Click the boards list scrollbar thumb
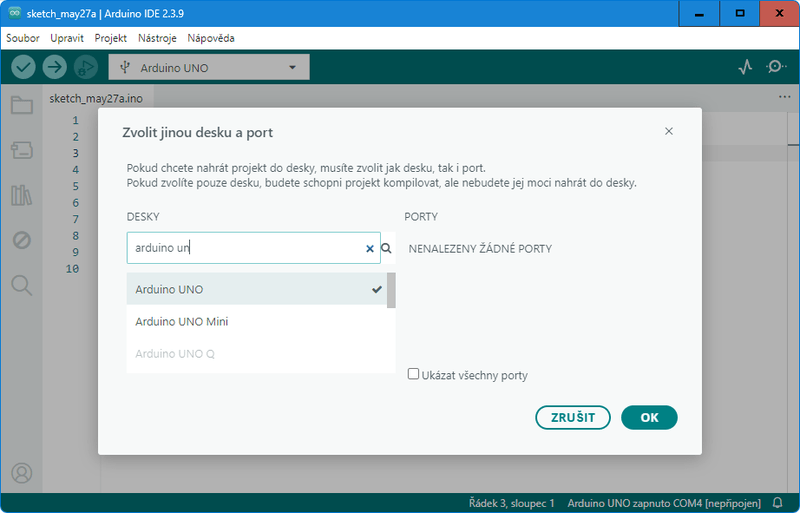 tap(391, 290)
